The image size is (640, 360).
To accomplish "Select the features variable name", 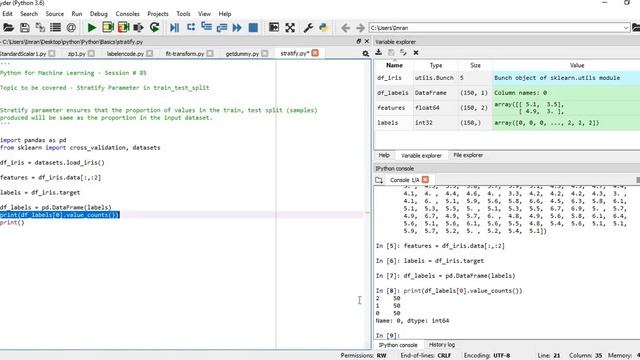I will (x=391, y=108).
